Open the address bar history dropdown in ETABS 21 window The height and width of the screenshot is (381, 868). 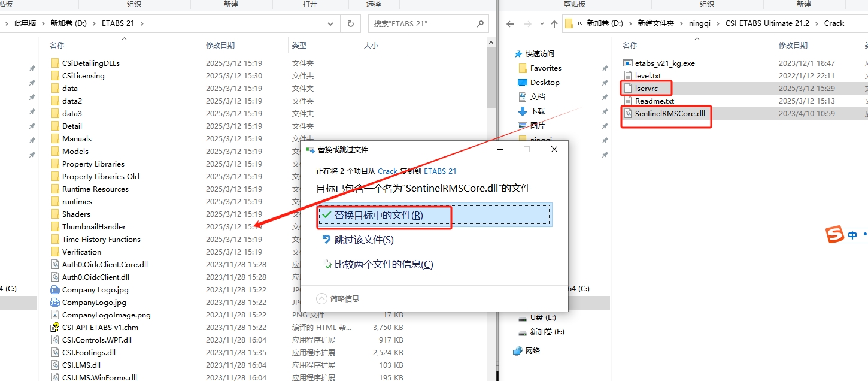[x=331, y=23]
